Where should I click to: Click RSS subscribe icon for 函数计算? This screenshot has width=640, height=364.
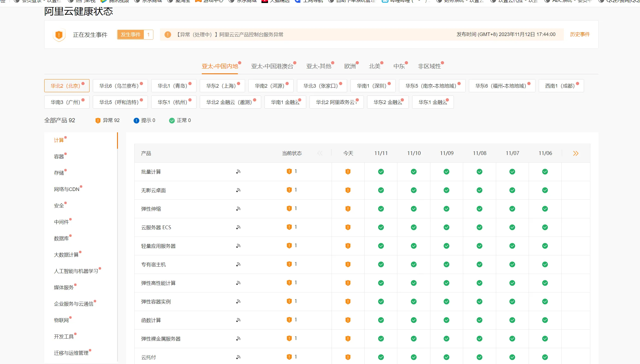(x=238, y=320)
